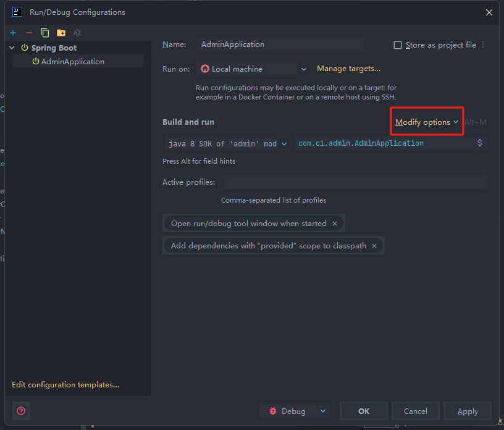Click the Save to folder icon
504x430 pixels.
click(x=61, y=33)
